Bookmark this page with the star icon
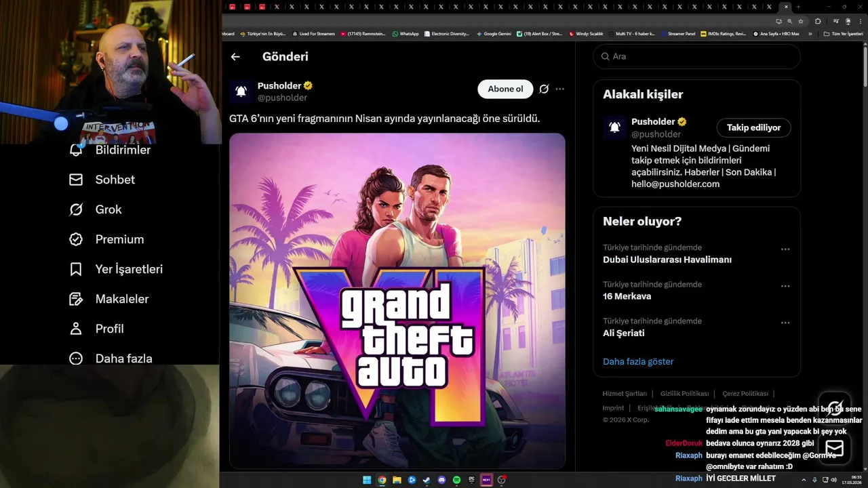 pos(801,21)
